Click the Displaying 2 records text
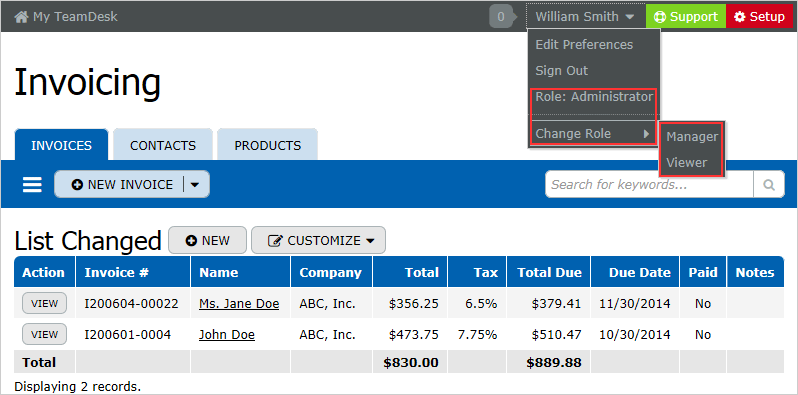Viewport: 798px width, 395px height. pyautogui.click(x=77, y=386)
